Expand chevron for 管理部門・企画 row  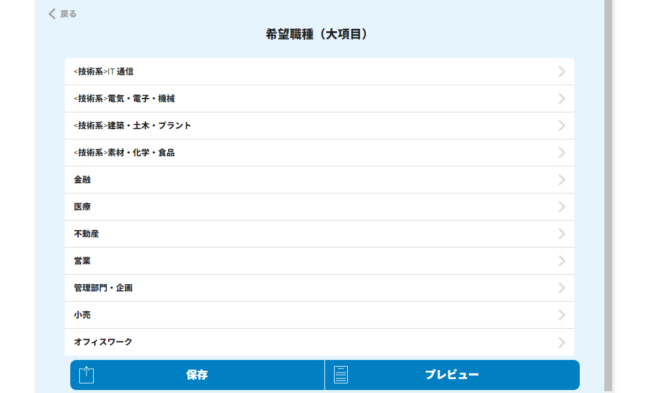(562, 288)
